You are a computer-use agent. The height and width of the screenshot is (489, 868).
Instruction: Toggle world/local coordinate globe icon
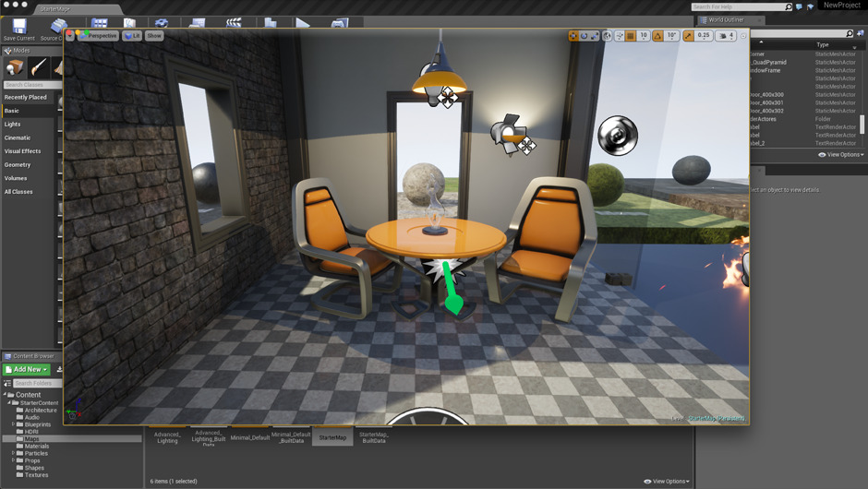point(608,35)
